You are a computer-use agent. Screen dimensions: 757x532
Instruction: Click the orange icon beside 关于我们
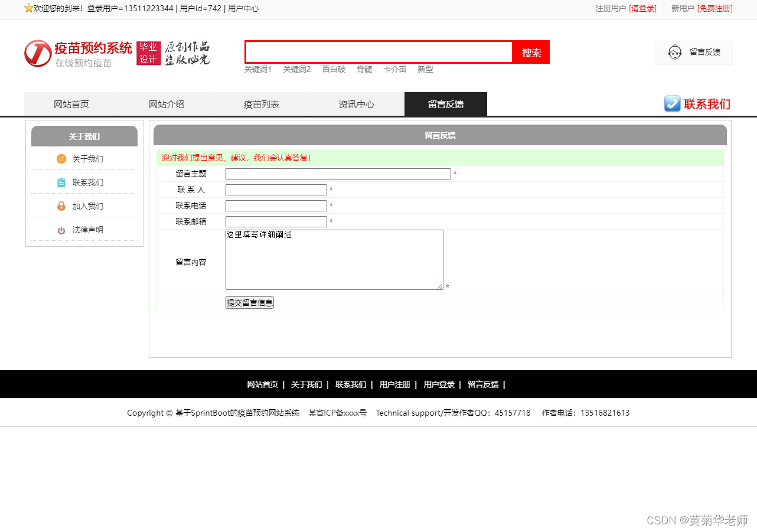pos(61,159)
